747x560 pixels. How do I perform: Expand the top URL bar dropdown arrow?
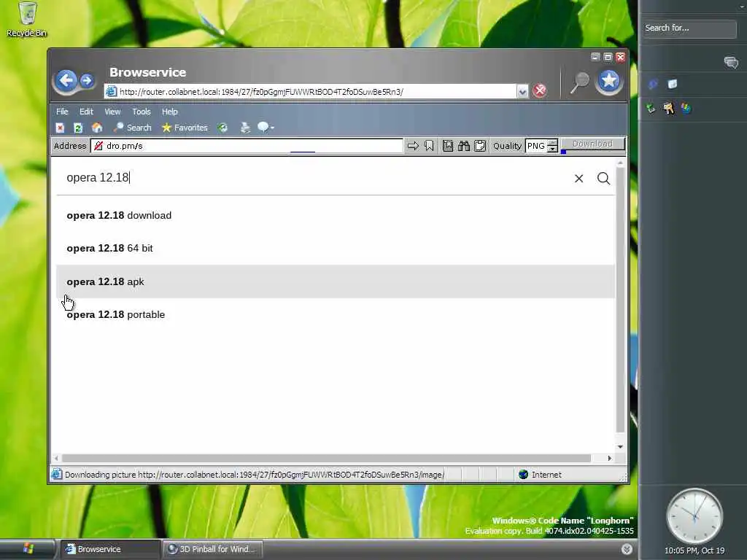[522, 91]
